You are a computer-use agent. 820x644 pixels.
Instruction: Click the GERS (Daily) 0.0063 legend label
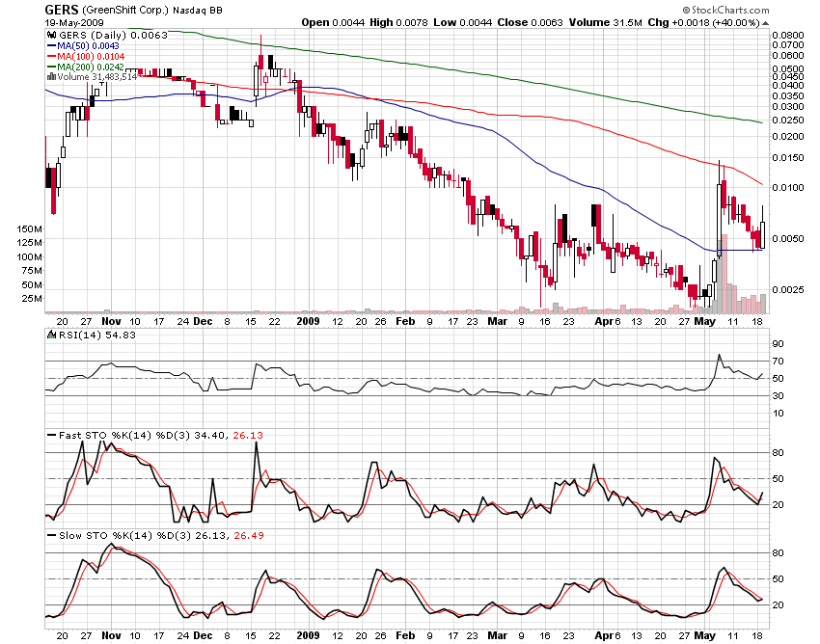pyautogui.click(x=113, y=35)
